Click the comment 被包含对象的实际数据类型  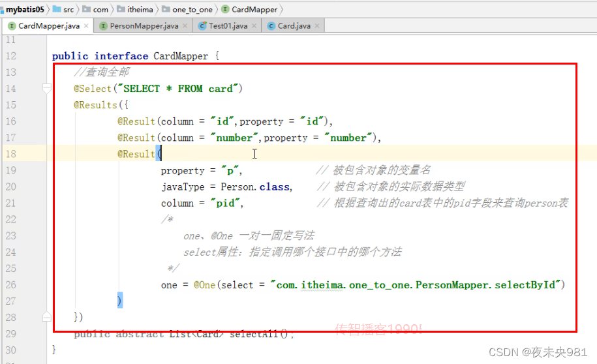click(x=391, y=187)
